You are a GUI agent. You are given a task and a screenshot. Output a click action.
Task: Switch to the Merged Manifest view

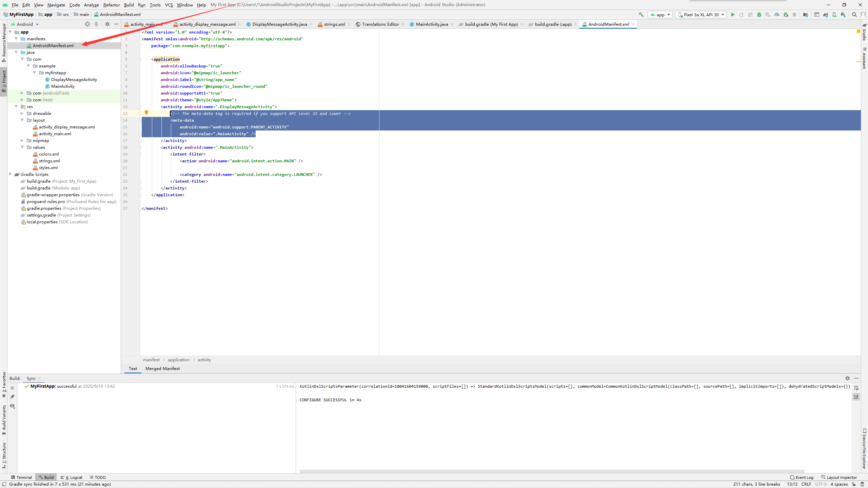[x=162, y=368]
